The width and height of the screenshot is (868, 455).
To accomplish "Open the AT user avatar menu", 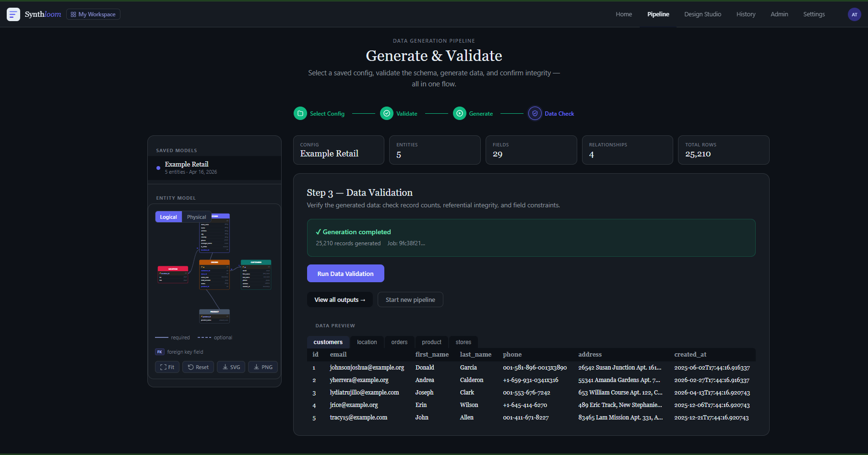I will click(854, 14).
